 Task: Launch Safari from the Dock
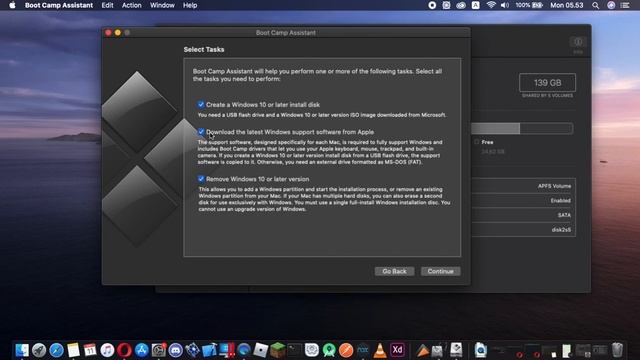(x=56, y=350)
